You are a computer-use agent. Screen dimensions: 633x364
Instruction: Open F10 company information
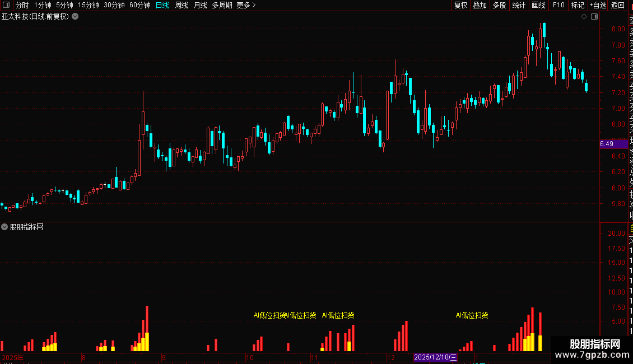558,5
